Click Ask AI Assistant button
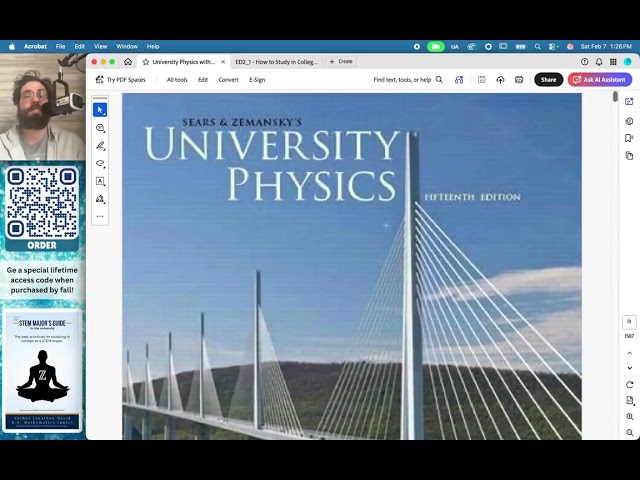640x480 pixels. (600, 80)
